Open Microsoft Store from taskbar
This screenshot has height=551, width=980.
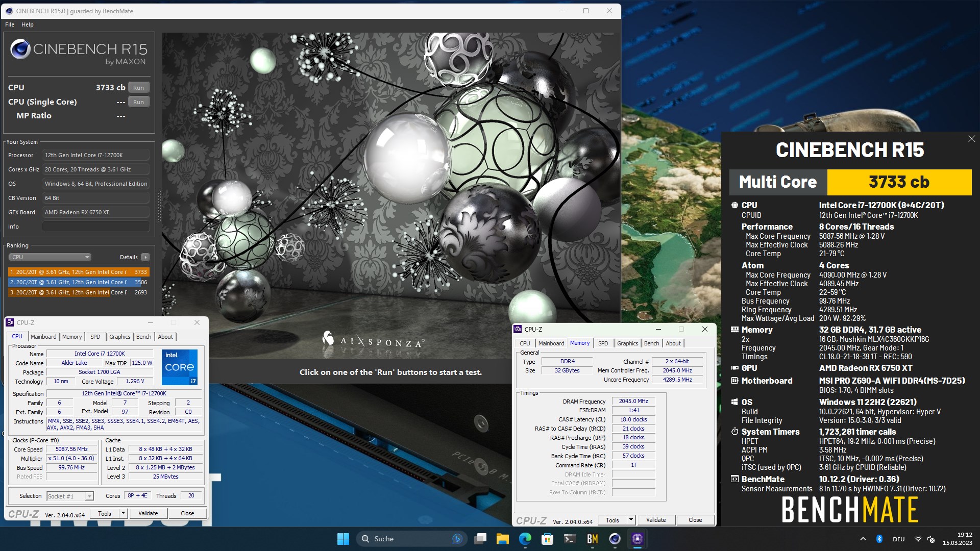[x=548, y=539]
